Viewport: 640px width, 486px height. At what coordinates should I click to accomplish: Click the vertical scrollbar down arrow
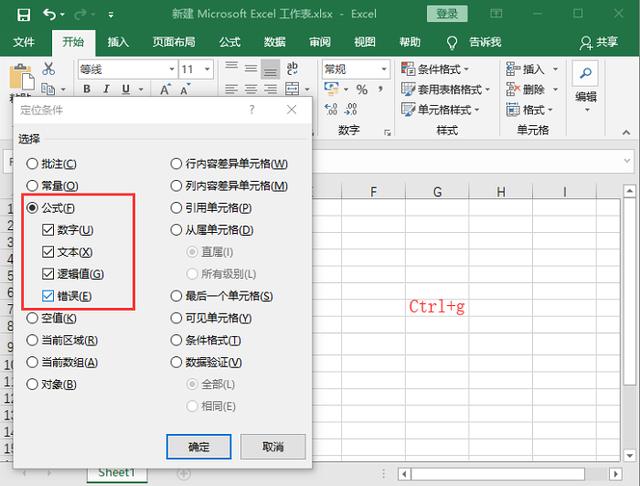point(629,455)
